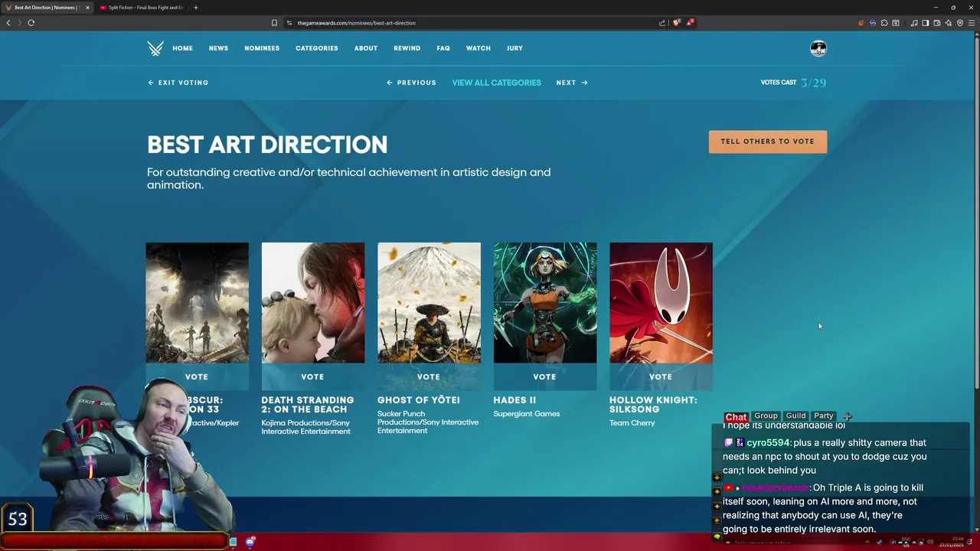Viewport: 980px width, 551px height.
Task: Open site settings icon in address bar
Action: click(289, 22)
